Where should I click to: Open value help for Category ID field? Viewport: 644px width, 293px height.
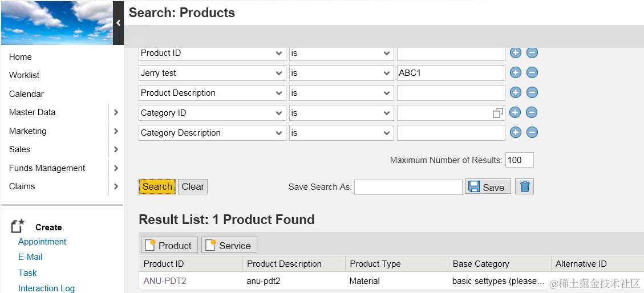click(x=498, y=113)
